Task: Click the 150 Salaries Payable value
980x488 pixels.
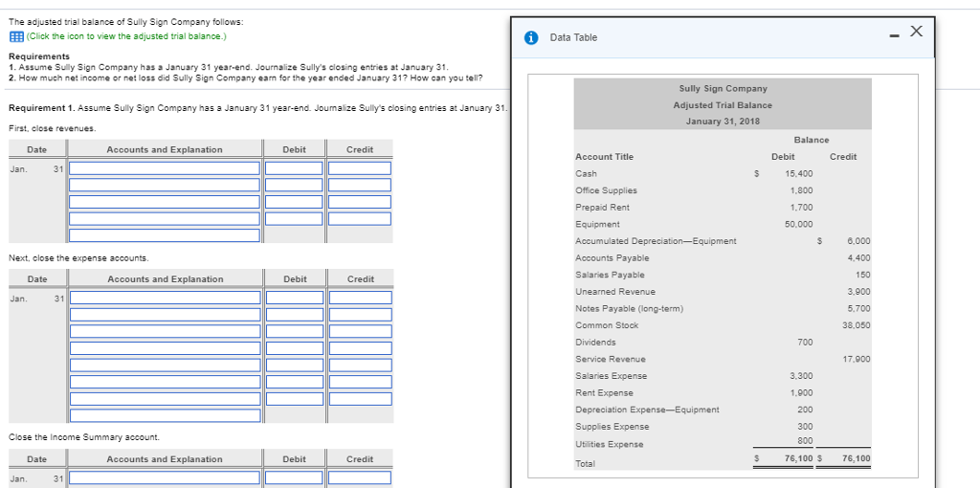Action: 863,275
